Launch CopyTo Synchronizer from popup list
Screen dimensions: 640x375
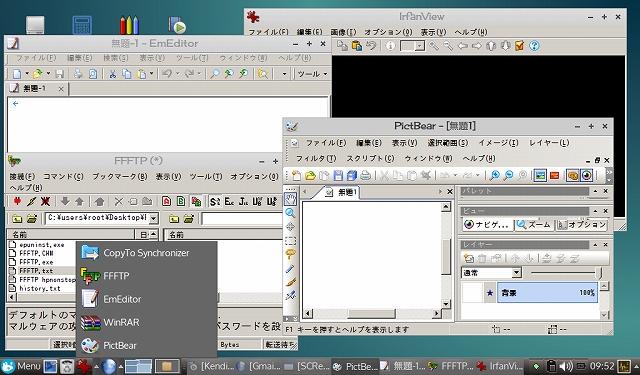146,253
